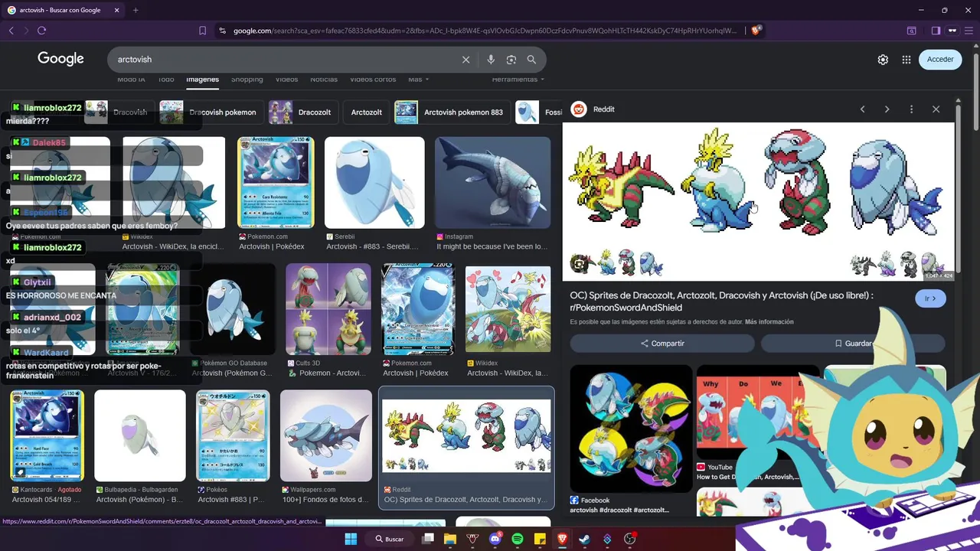Open the Brave Shields lion icon
The width and height of the screenshot is (980, 551).
coord(756,31)
